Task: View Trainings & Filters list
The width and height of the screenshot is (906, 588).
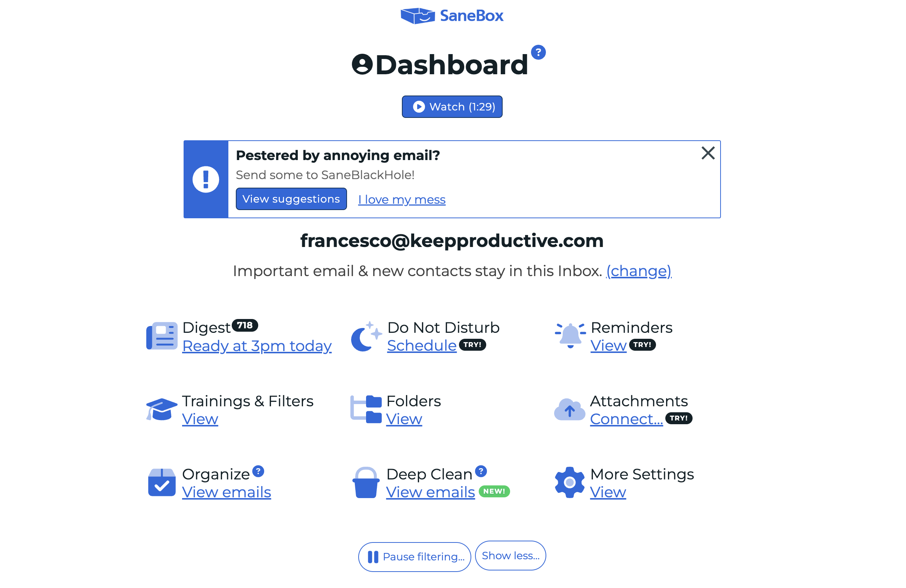Action: 201,418
